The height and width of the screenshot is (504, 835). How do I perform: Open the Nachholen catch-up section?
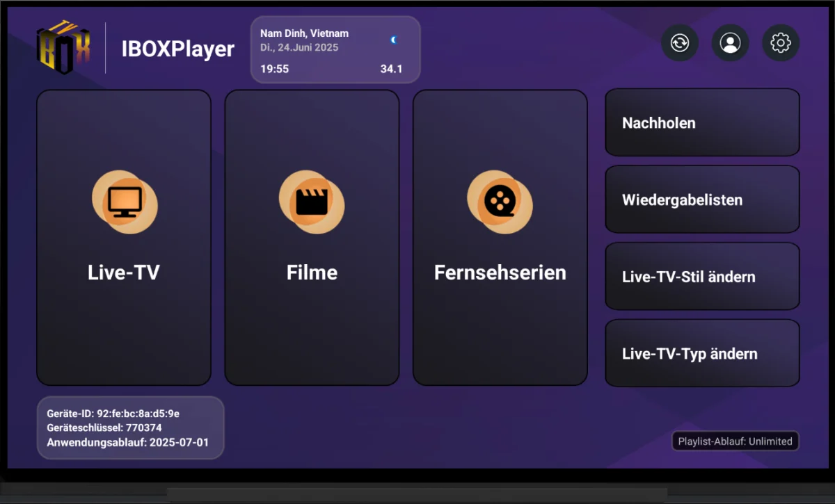pos(701,122)
